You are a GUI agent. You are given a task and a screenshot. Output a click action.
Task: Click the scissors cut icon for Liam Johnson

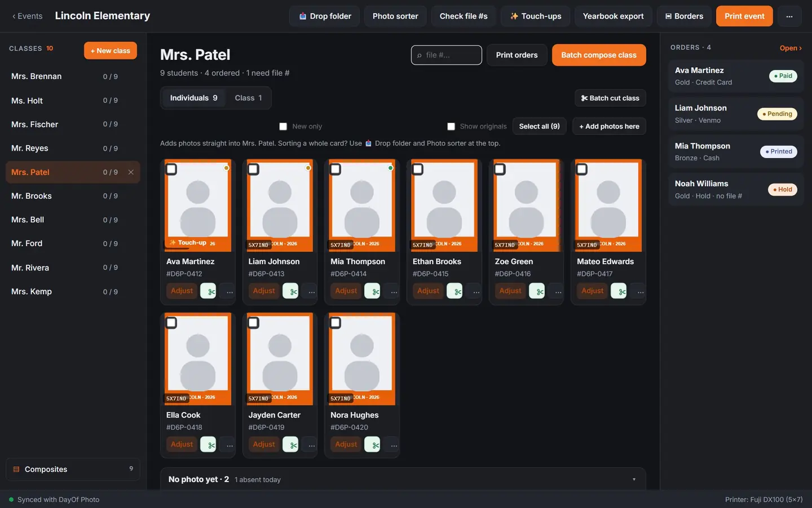(x=291, y=291)
